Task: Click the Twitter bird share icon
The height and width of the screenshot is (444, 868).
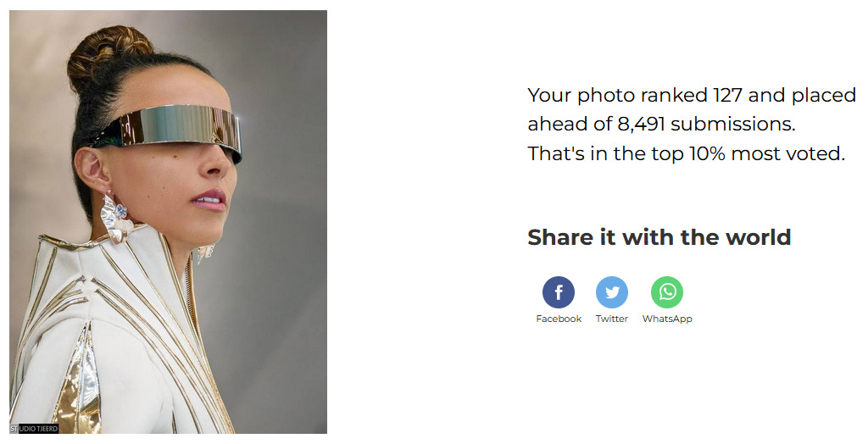Action: [612, 291]
